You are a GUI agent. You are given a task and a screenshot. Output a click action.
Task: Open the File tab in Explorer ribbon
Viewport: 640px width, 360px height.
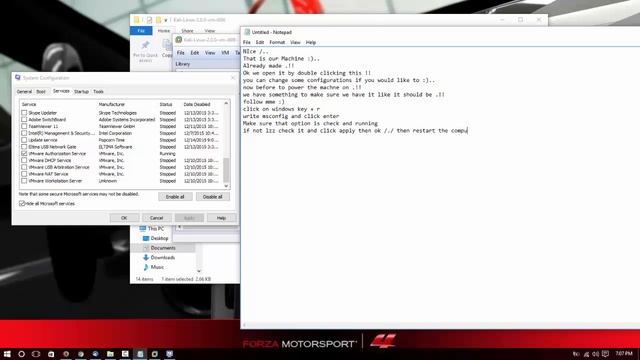click(141, 31)
